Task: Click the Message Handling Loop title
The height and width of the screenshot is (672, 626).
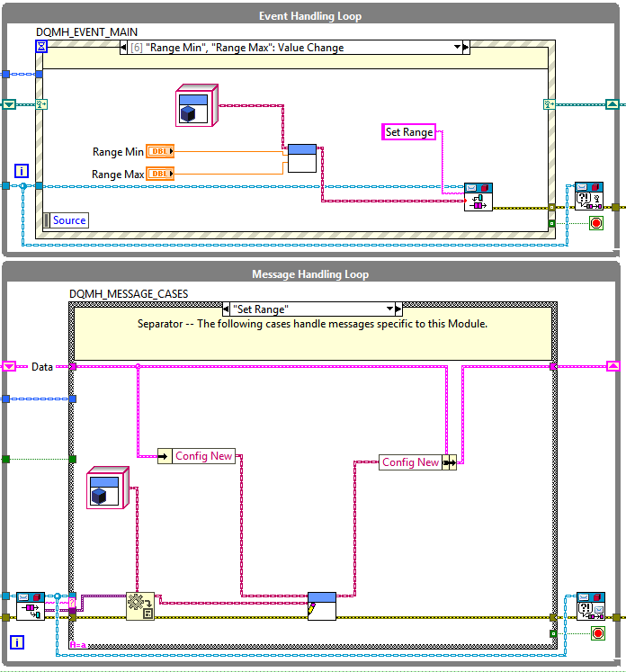Action: click(310, 274)
